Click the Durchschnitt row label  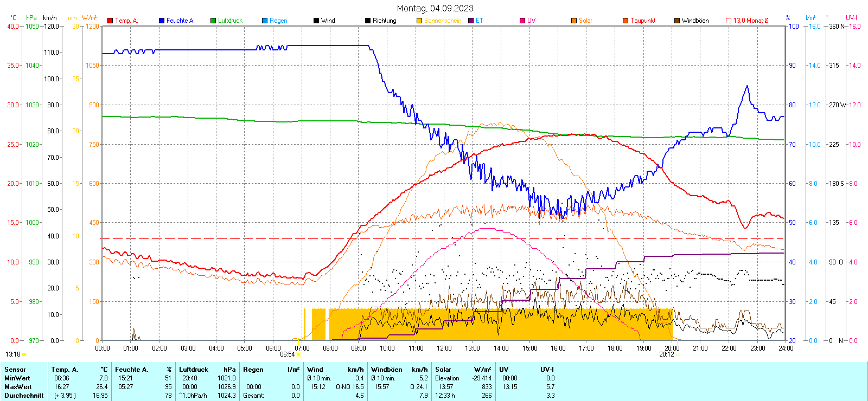pos(24,396)
